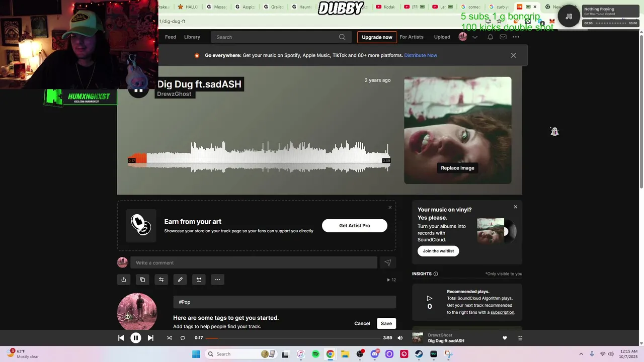The image size is (644, 362).
Task: Click the #Pop tag field
Action: [285, 302]
